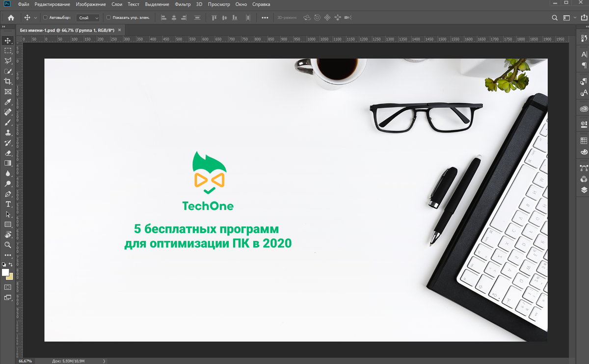
Task: Enable the Автовыбор checkbox
Action: [44, 17]
